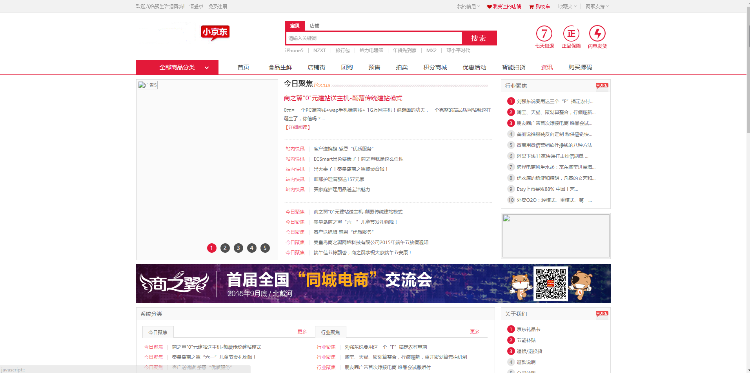Select carousel slide dot 2

pos(225,248)
